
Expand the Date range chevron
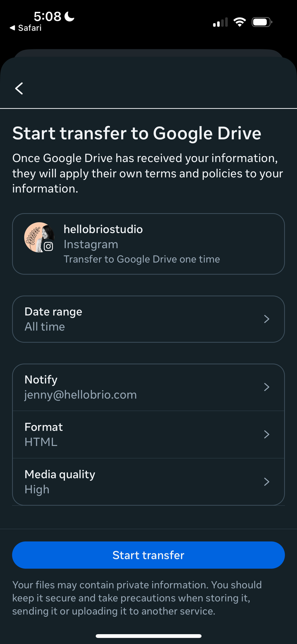coord(266,319)
